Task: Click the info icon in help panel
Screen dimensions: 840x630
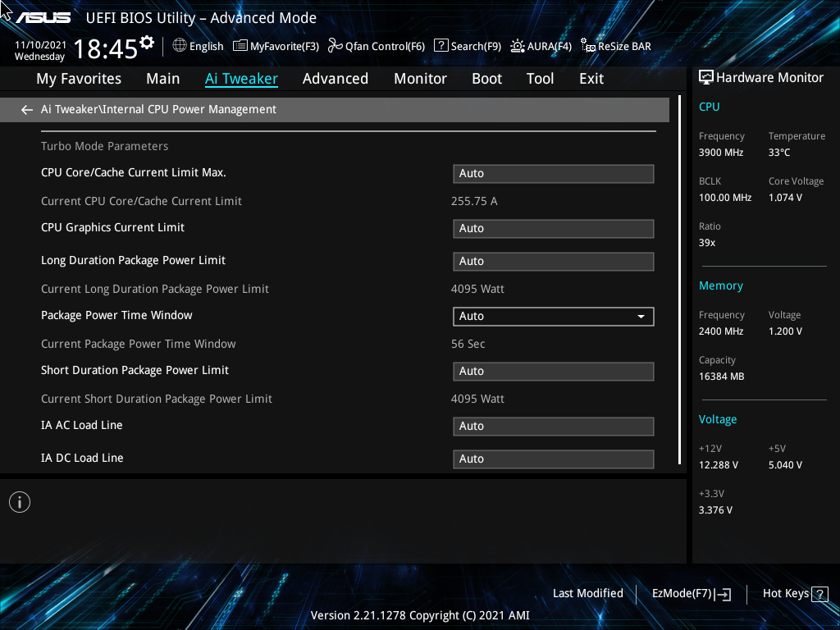Action: pyautogui.click(x=20, y=502)
